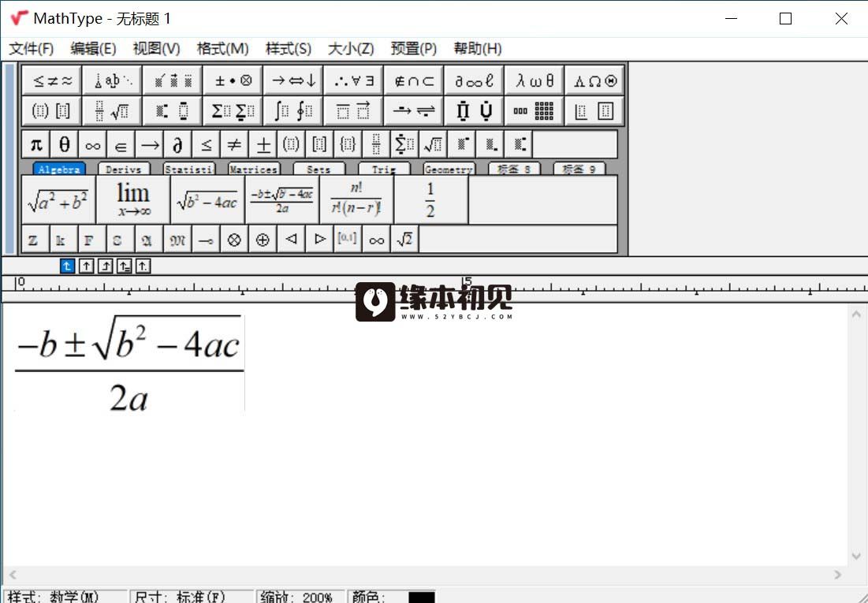Image resolution: width=868 pixels, height=603 pixels.
Task: Select the right-aligned tab stop button
Action: pos(105,266)
